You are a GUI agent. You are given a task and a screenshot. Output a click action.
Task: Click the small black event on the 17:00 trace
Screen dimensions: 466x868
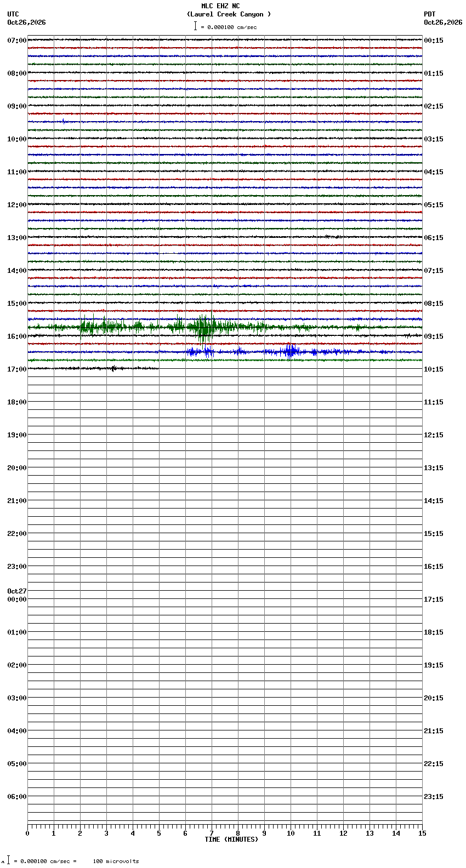pos(113,368)
